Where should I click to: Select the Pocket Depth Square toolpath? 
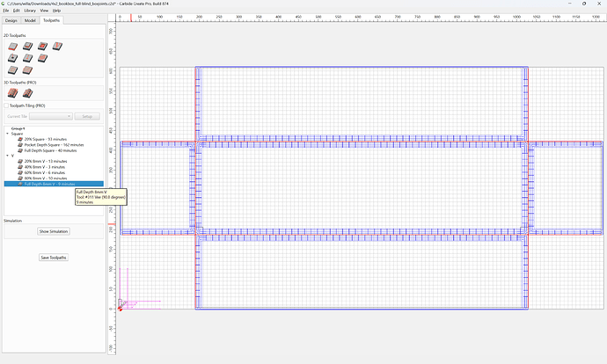pos(55,145)
